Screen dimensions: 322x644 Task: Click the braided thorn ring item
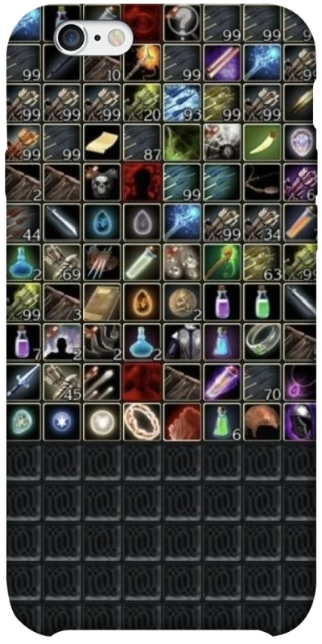[x=142, y=421]
